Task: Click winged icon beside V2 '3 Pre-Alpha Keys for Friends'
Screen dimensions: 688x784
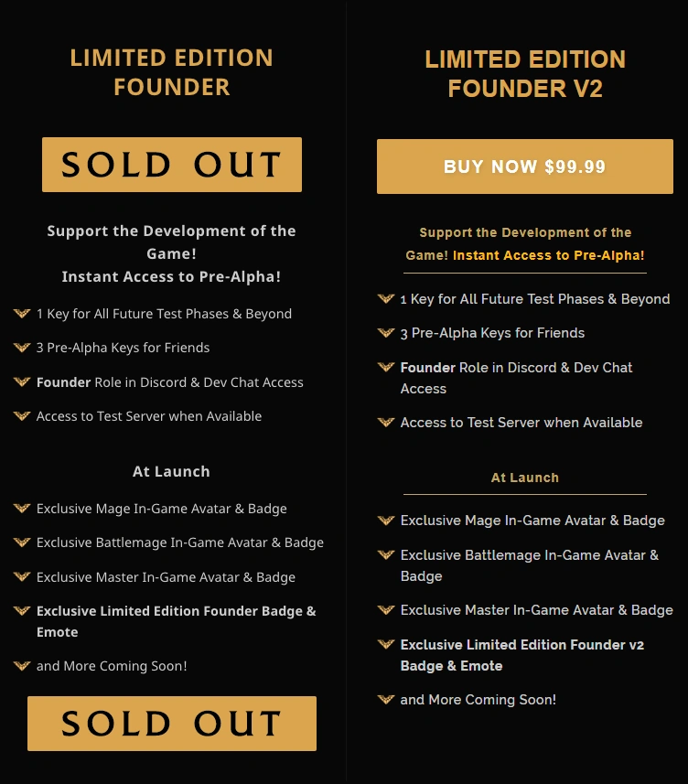Action: [386, 333]
